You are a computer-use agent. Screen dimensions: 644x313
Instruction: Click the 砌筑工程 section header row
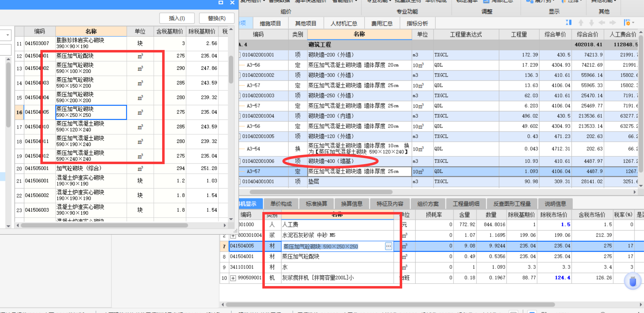coord(439,45)
